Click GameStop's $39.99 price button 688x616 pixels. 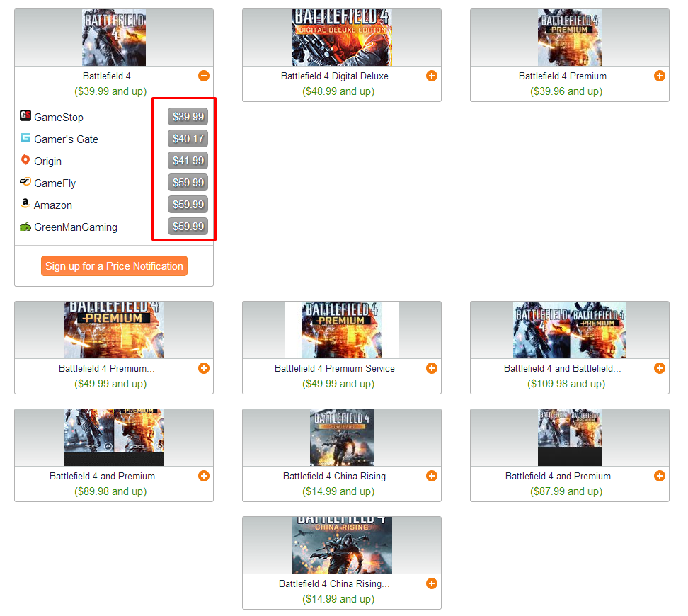(188, 117)
